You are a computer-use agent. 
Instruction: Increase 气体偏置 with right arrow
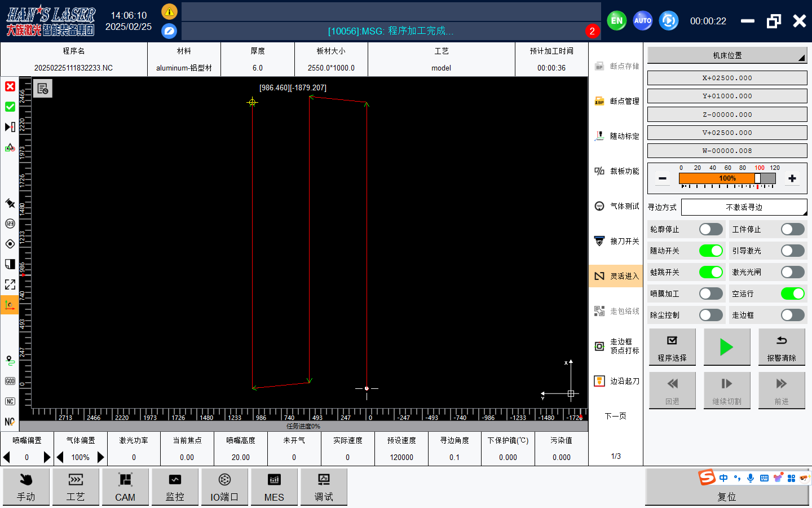coord(101,457)
